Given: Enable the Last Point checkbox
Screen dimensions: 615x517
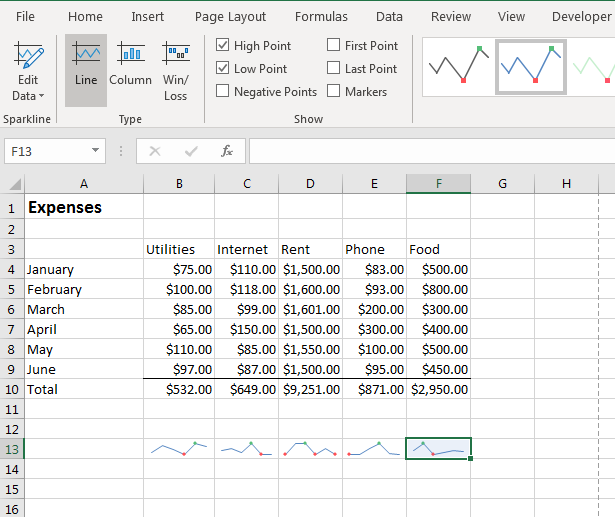Looking at the screenshot, I should (x=333, y=67).
